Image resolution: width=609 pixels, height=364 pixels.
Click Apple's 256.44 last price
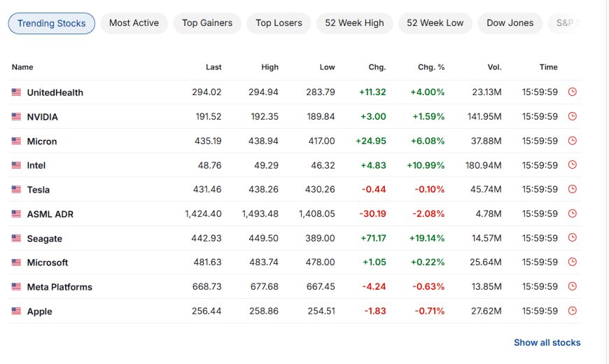tap(206, 311)
